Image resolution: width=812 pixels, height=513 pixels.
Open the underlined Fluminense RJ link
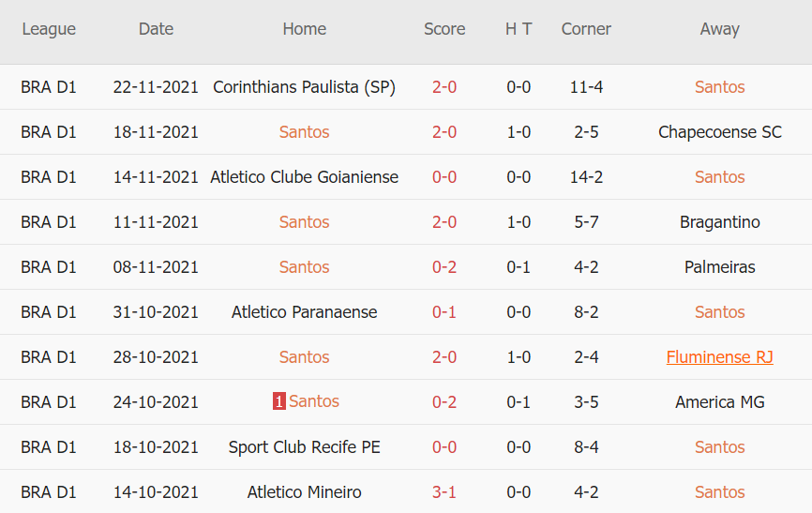point(719,357)
